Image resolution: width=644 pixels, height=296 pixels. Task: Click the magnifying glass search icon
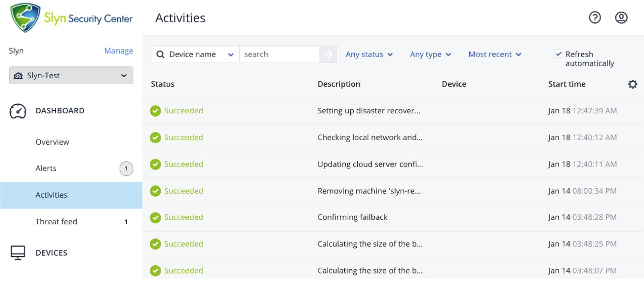pyautogui.click(x=161, y=54)
